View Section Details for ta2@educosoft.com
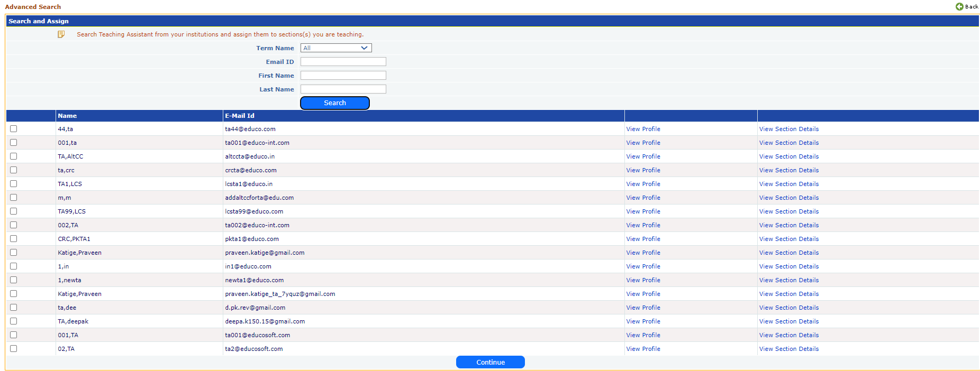Viewport: 980px width, 371px height. 788,349
